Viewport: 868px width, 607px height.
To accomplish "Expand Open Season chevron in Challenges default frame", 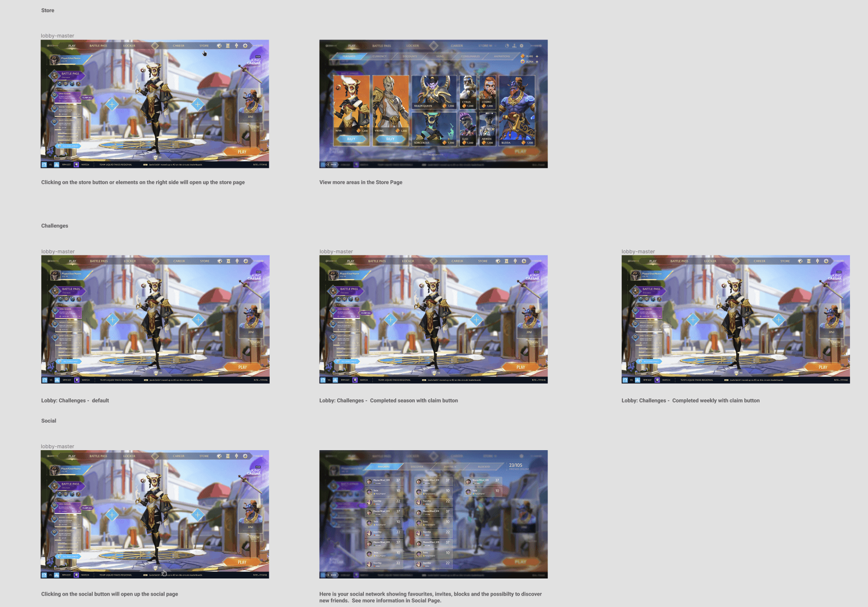I will (79, 316).
